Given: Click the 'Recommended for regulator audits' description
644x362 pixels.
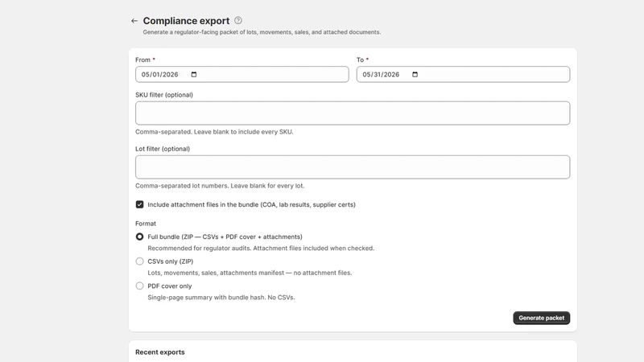Looking at the screenshot, I should [x=261, y=249].
